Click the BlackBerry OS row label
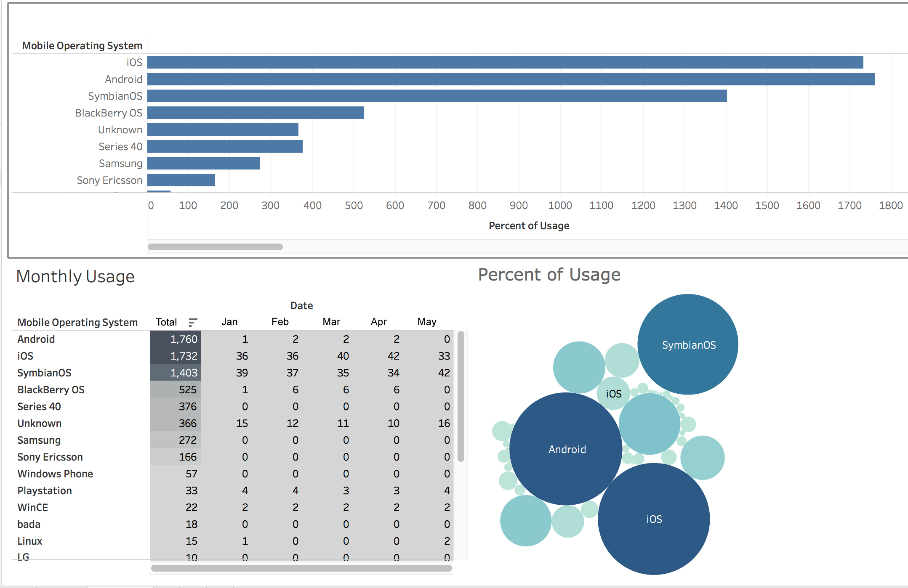908x588 pixels. pyautogui.click(x=51, y=389)
